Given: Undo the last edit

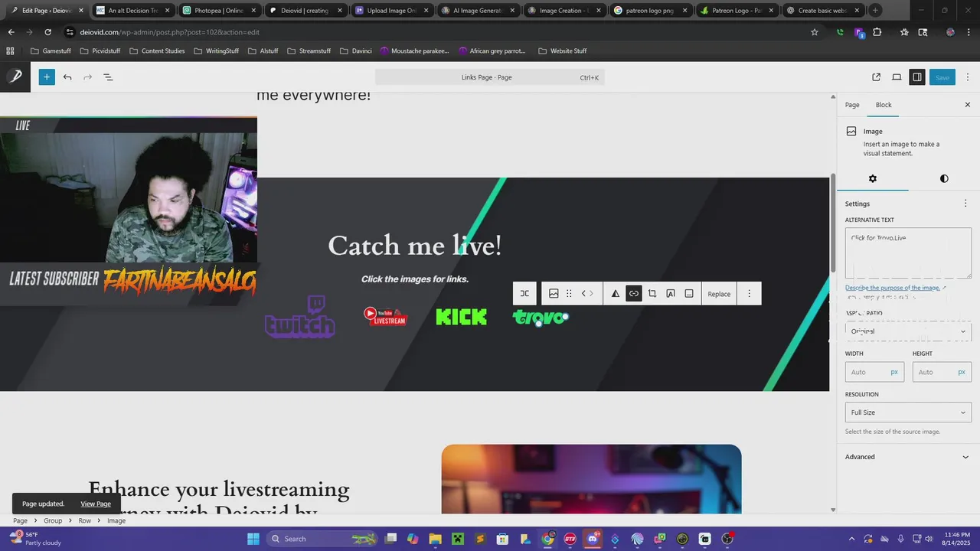Looking at the screenshot, I should tap(67, 77).
